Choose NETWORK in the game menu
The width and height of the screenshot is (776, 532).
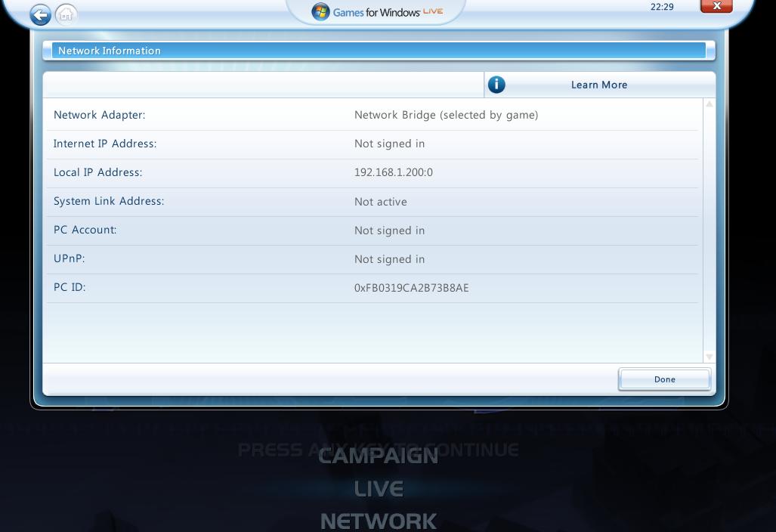pos(379,521)
